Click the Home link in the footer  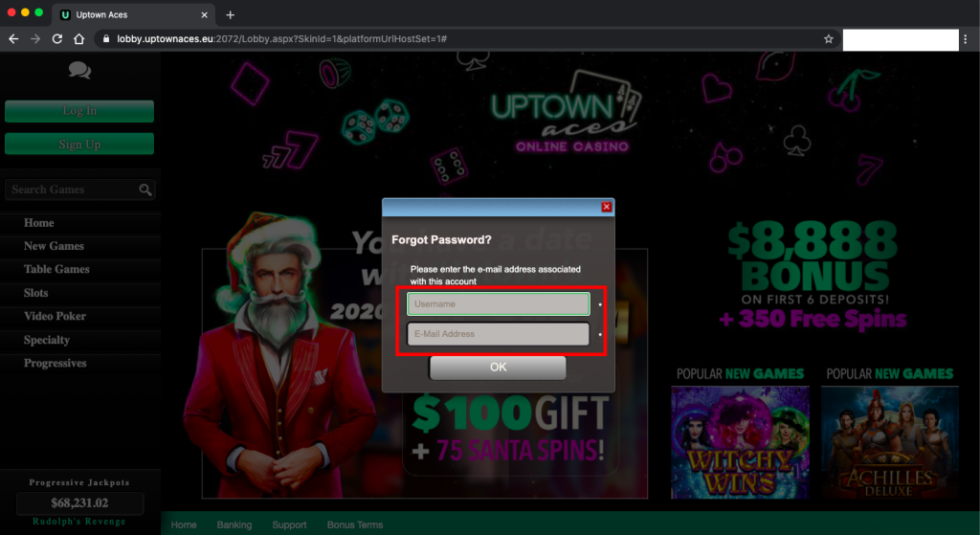[x=184, y=524]
